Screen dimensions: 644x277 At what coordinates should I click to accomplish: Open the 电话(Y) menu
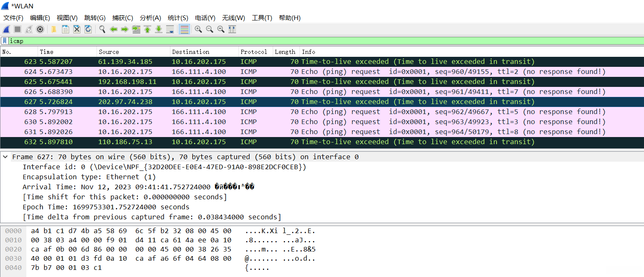coord(205,18)
